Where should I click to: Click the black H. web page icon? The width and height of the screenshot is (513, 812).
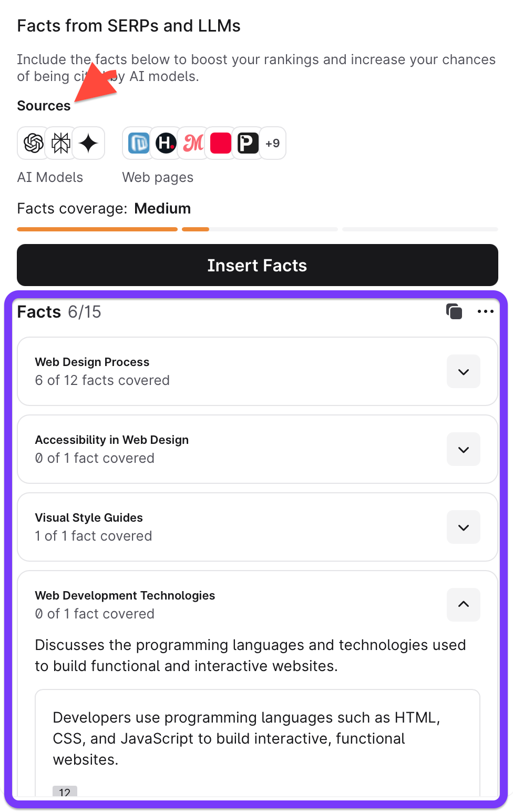[166, 143]
